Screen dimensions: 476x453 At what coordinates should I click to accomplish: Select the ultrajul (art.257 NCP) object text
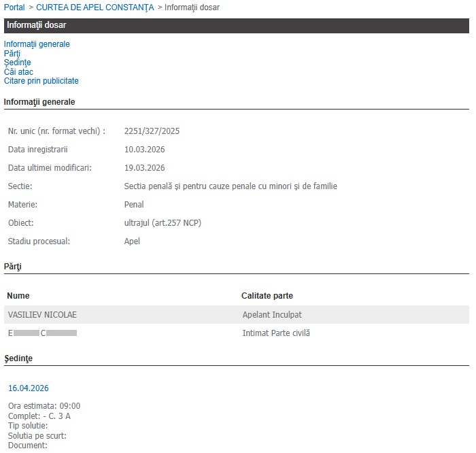pos(163,223)
